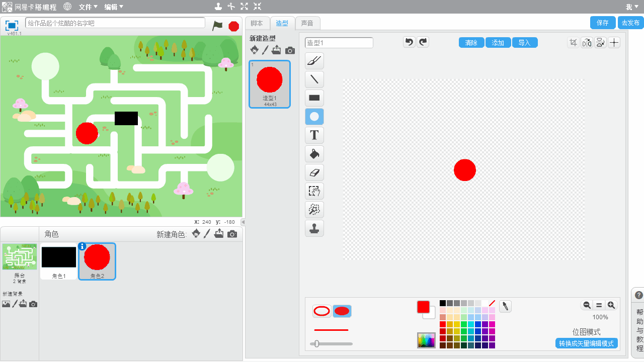This screenshot has height=362, width=644.
Task: Click the toolbar Grow sprite icon
Action: [x=244, y=7]
